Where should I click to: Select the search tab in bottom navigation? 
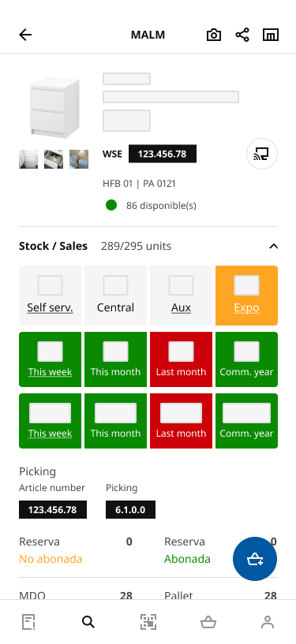pos(88,622)
